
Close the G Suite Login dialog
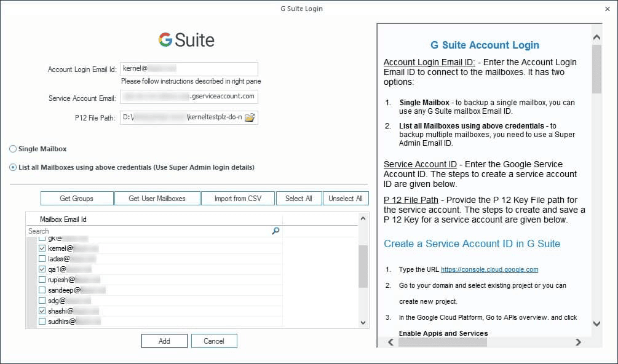[608, 9]
